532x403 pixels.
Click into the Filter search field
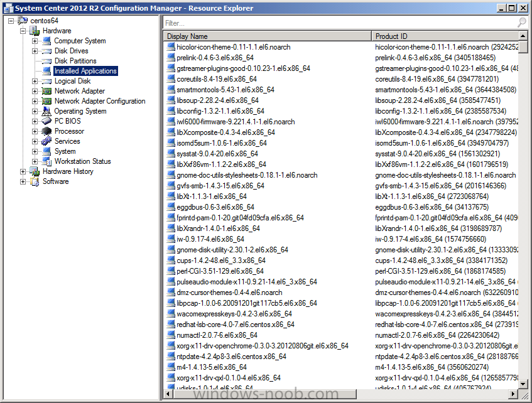coord(339,23)
